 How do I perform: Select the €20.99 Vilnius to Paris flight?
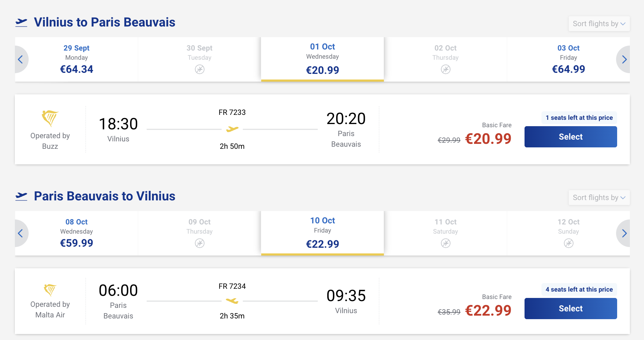point(571,137)
